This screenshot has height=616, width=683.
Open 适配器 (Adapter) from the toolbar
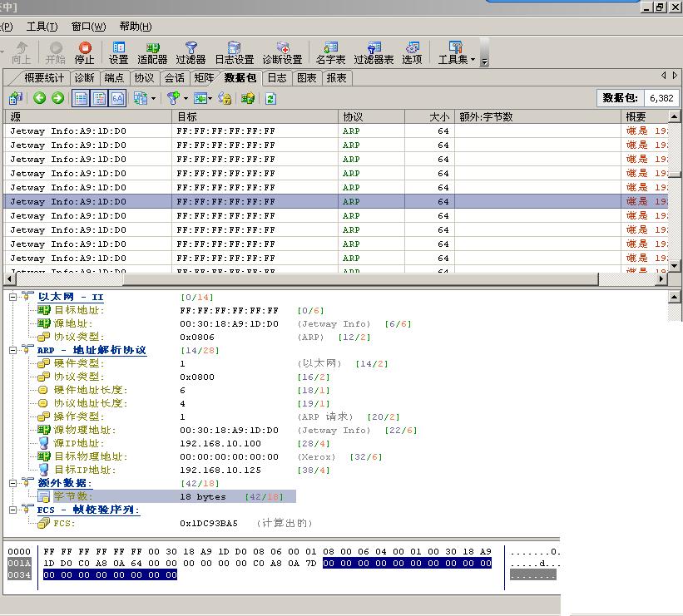(x=152, y=49)
